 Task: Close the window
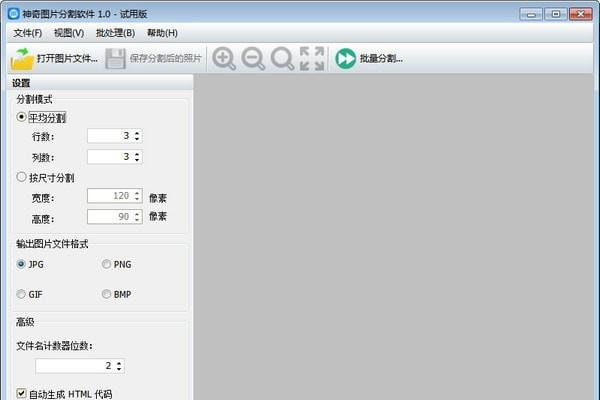tap(580, 14)
